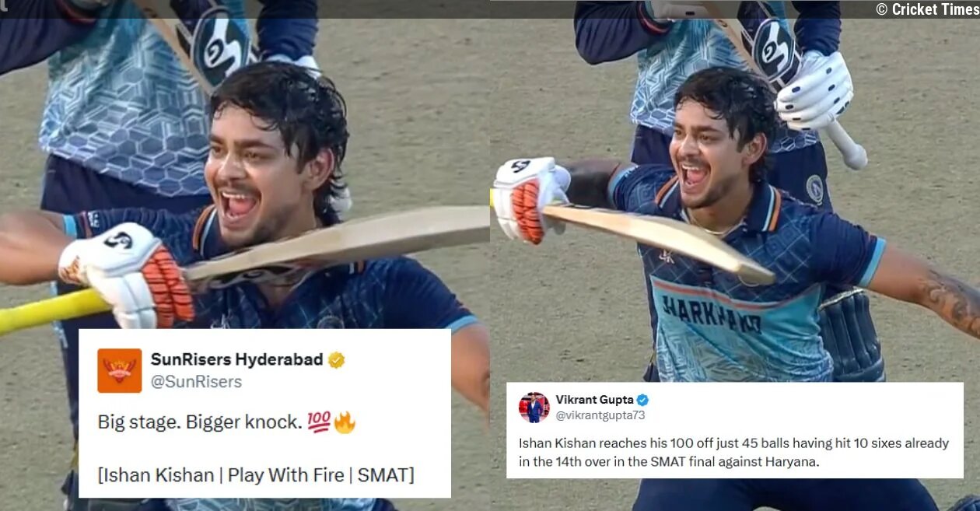Viewport: 980px width, 511px height.
Task: Click the tweet text about Ishan Kishan's 100
Action: [x=733, y=450]
